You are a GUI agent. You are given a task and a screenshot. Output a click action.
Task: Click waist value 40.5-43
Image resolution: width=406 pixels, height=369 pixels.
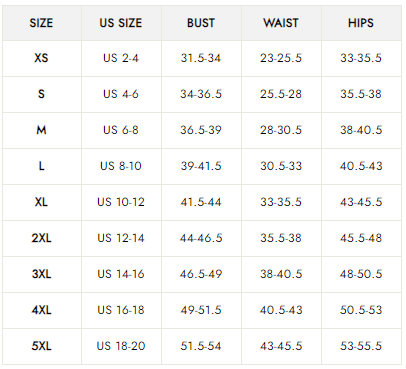click(x=281, y=310)
